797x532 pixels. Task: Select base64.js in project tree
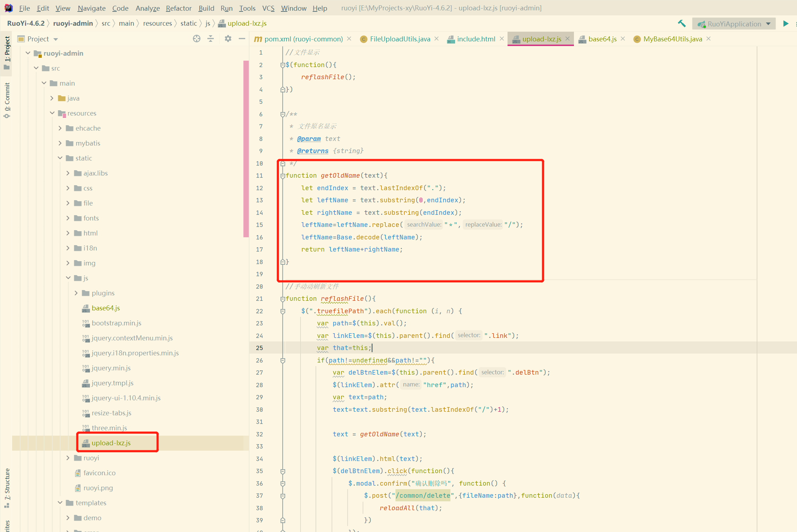coord(106,308)
